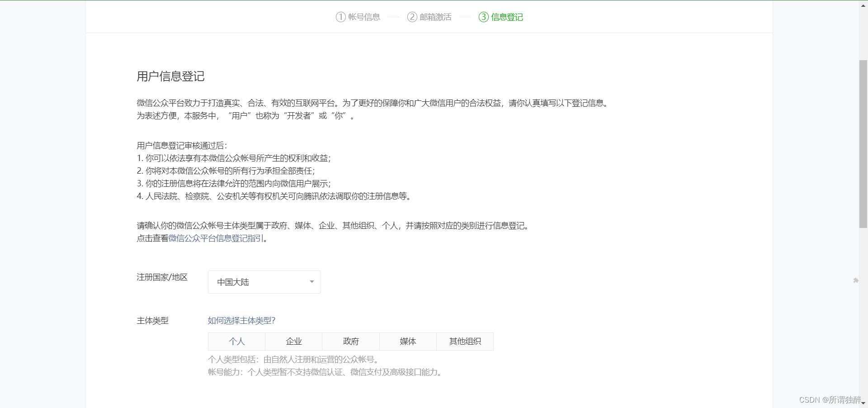
Task: Click step 1 帐号信息 in progress bar
Action: tap(358, 17)
